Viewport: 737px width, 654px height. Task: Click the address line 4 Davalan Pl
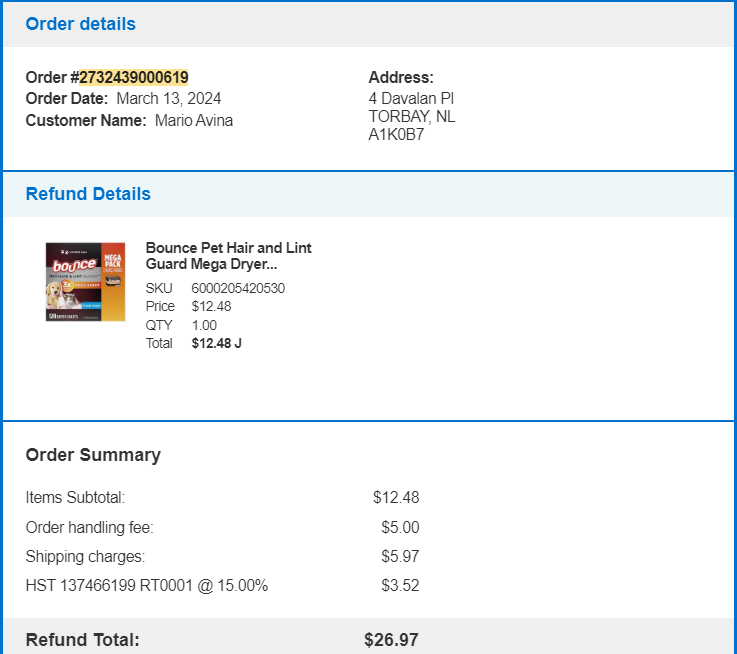coord(411,99)
